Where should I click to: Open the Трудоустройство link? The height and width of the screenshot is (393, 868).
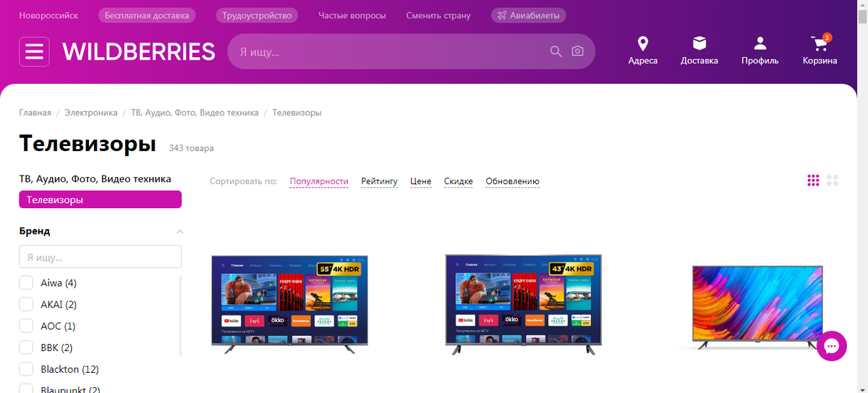257,15
